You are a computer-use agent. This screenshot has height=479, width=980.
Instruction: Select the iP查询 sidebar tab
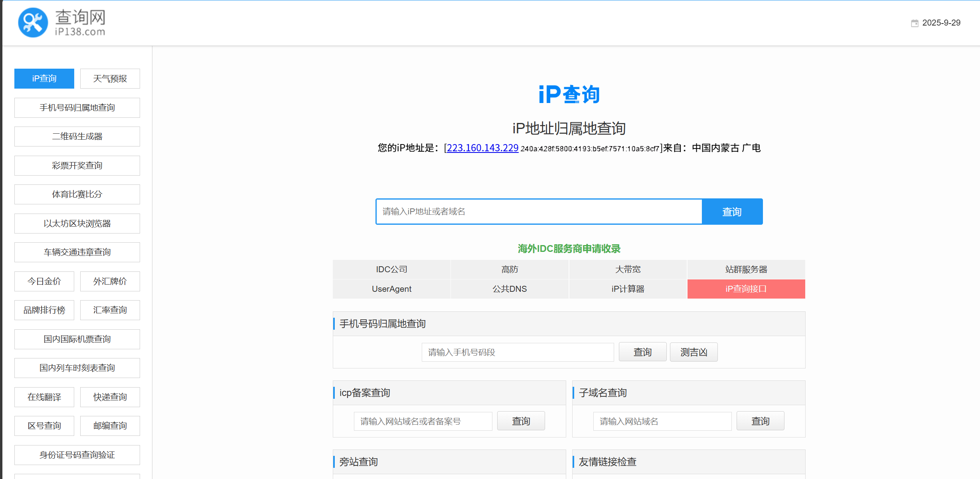pos(44,79)
